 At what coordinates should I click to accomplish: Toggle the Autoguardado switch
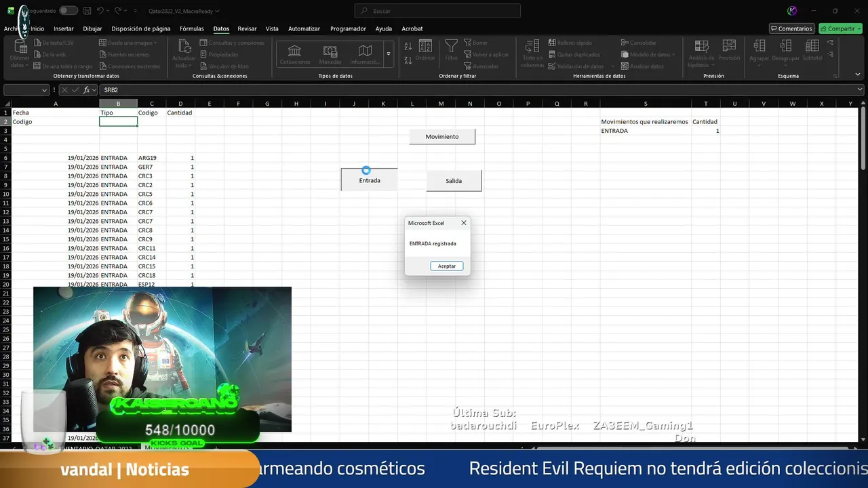68,11
